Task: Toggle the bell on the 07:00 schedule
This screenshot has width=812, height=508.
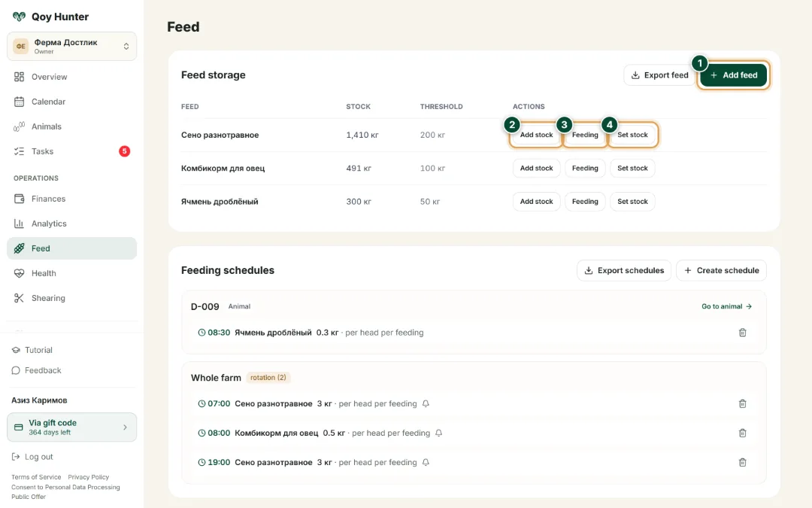Action: coord(426,403)
